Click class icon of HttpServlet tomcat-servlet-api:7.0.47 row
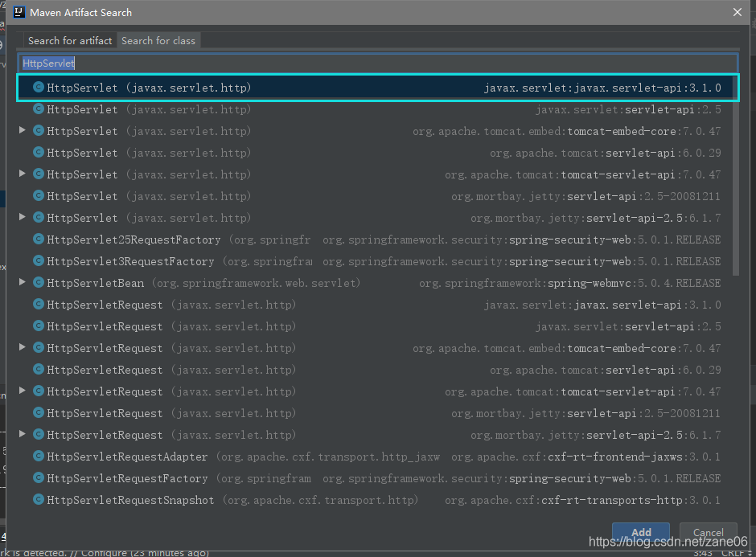756x557 pixels. [x=39, y=174]
